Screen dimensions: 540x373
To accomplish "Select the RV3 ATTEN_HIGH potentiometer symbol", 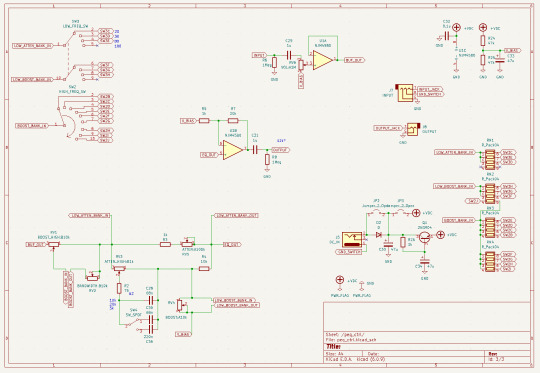I will pyautogui.click(x=119, y=269).
